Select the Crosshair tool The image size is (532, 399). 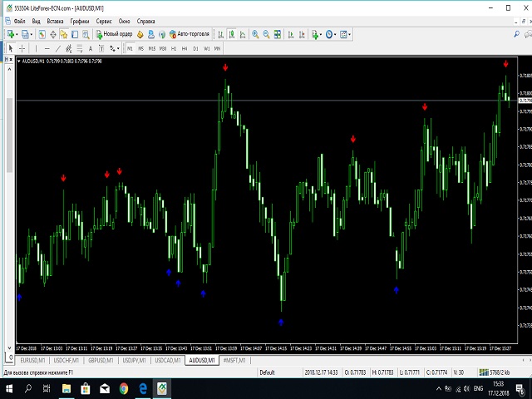click(22, 49)
